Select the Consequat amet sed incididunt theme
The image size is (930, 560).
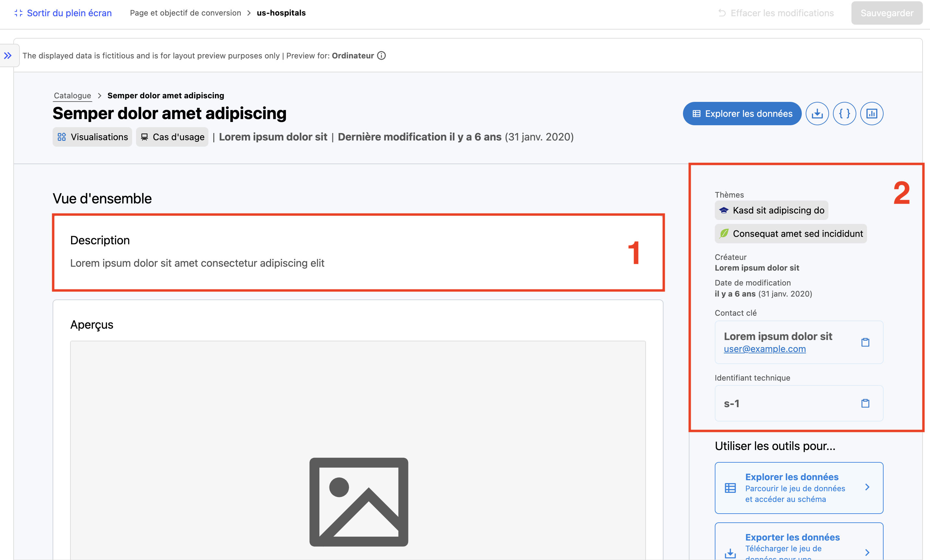tap(790, 234)
